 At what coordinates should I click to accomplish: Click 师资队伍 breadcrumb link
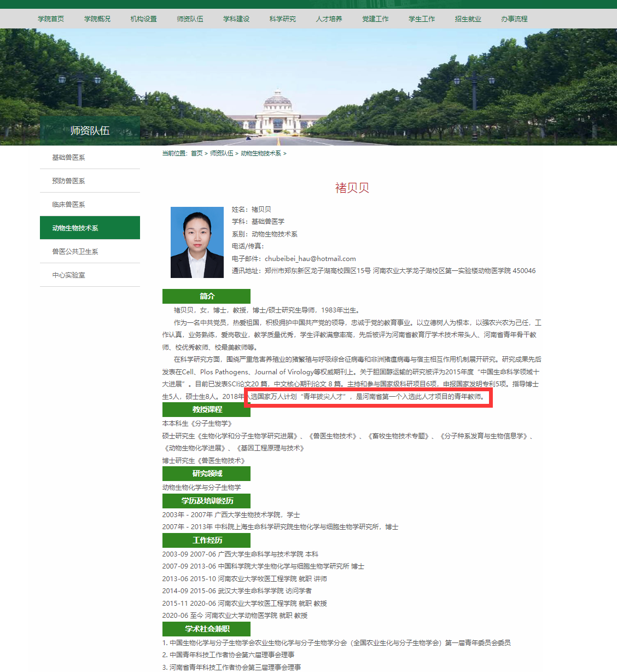(x=222, y=153)
